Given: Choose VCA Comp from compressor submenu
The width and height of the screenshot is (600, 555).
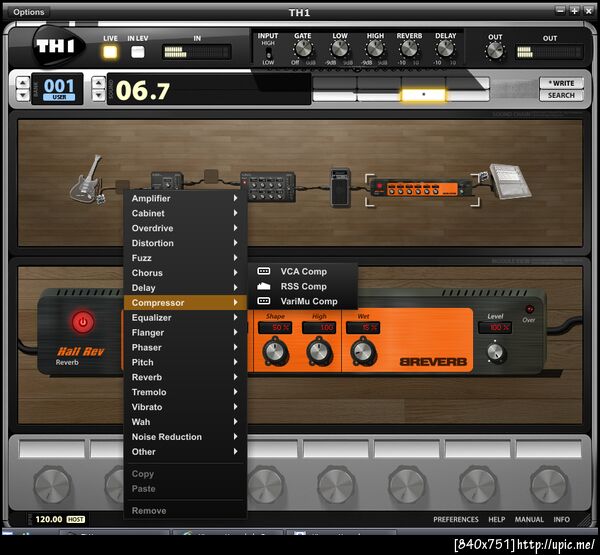Looking at the screenshot, I should 303,271.
